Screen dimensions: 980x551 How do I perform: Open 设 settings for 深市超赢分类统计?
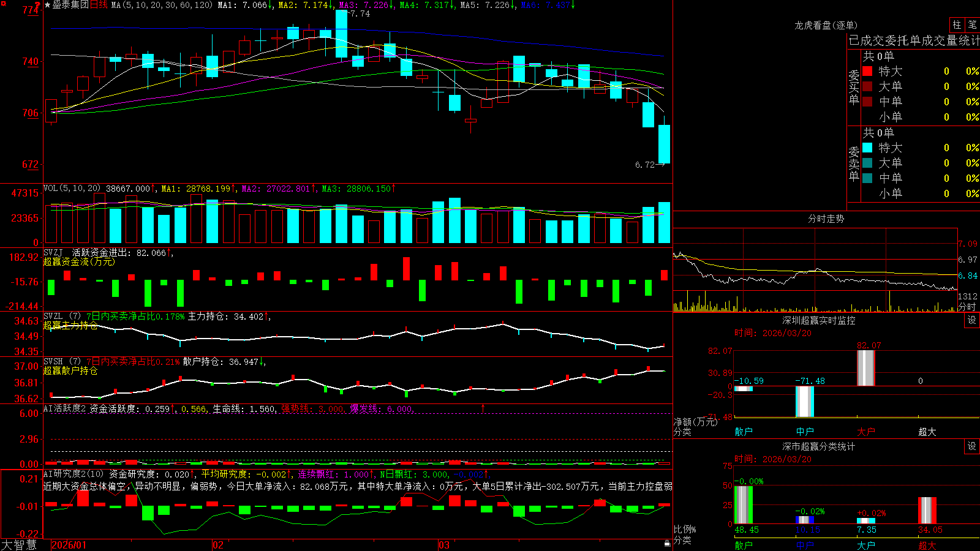click(x=972, y=446)
